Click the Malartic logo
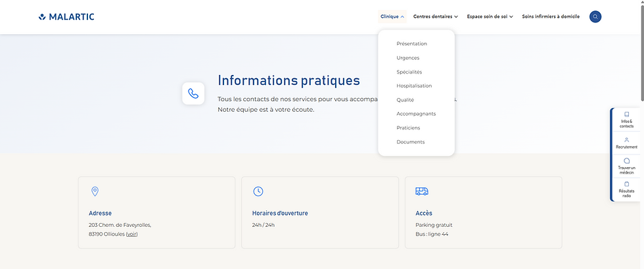Viewport: 644px width, 269px height. coord(66,17)
